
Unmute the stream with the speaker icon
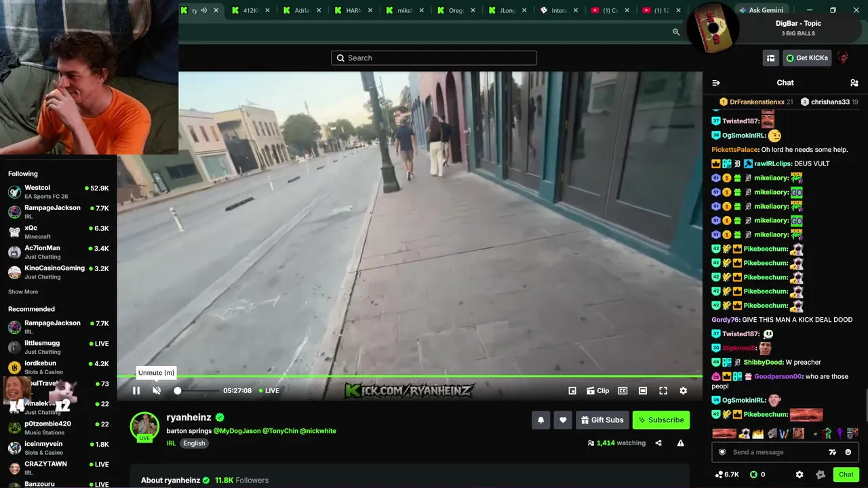coord(157,390)
